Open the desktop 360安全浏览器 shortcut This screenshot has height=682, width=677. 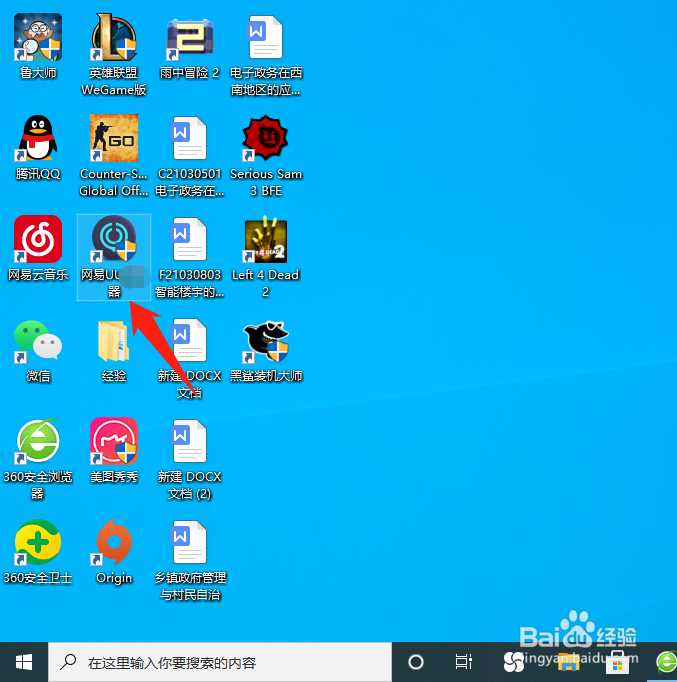38,441
